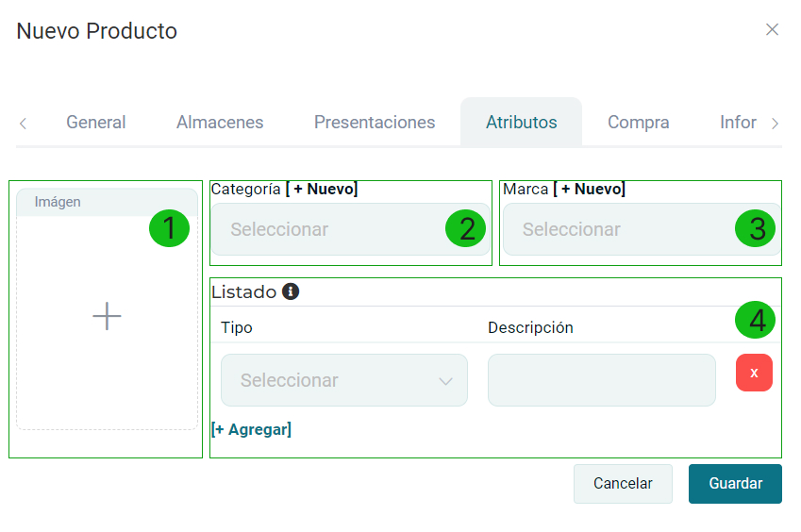
Task: Open the partially visible Infor tab
Action: click(738, 123)
